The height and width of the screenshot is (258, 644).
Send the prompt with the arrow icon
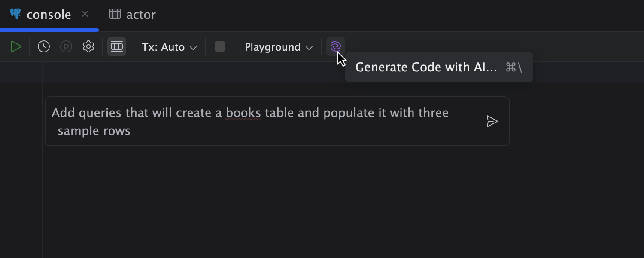tap(492, 121)
